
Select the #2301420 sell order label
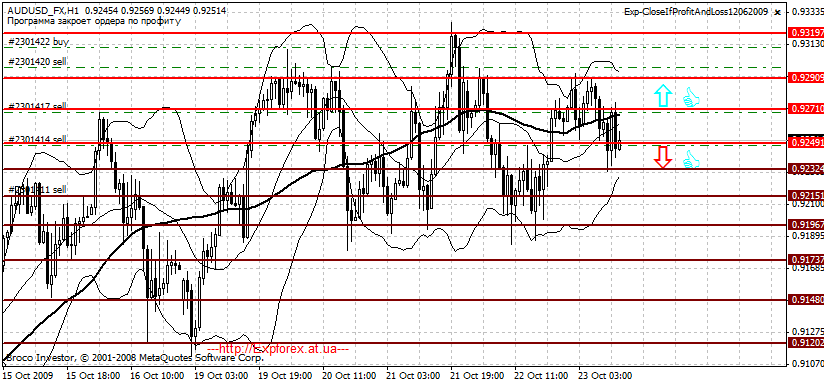pos(37,61)
